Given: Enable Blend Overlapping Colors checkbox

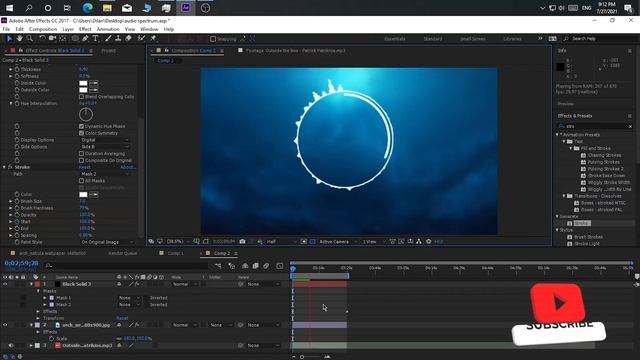Looking at the screenshot, I should pyautogui.click(x=82, y=97).
